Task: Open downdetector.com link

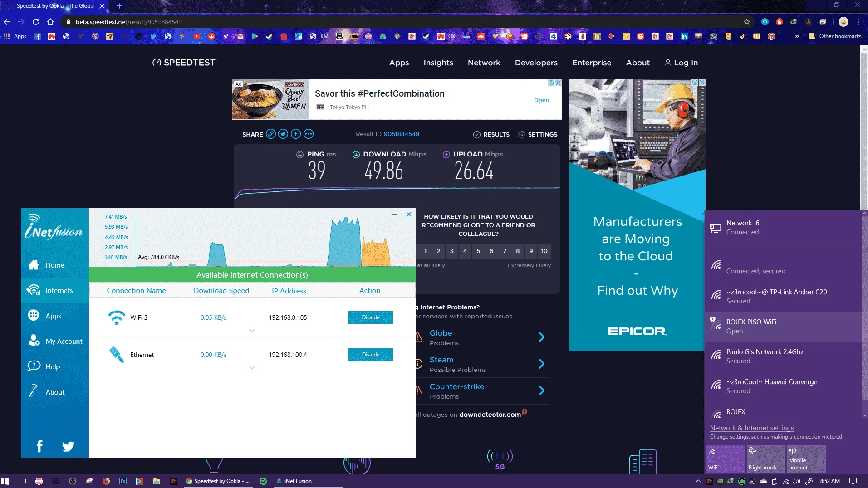Action: [490, 415]
